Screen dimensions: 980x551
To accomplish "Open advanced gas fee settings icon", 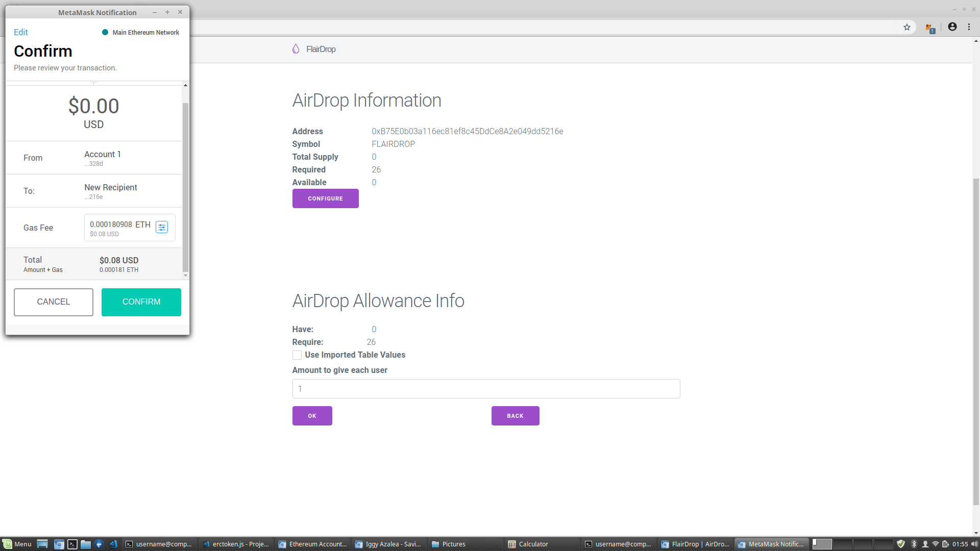I will pyautogui.click(x=162, y=228).
